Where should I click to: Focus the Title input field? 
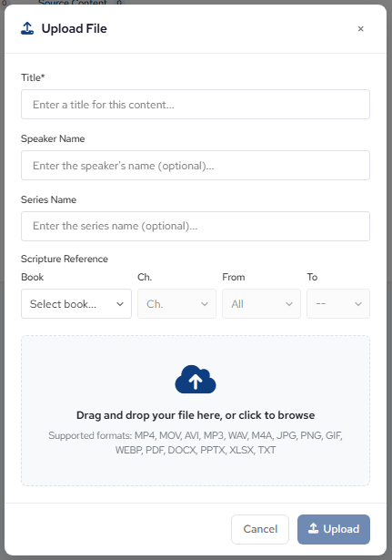click(x=196, y=105)
